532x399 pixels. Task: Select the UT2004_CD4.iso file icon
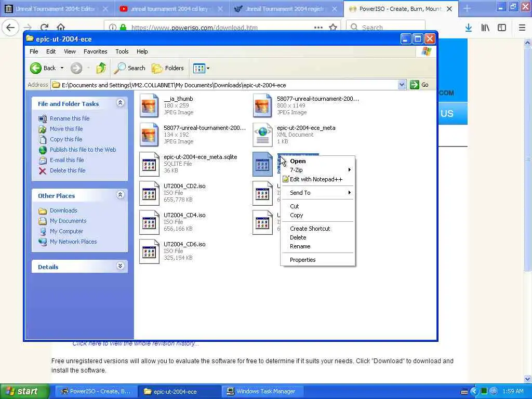tap(149, 222)
